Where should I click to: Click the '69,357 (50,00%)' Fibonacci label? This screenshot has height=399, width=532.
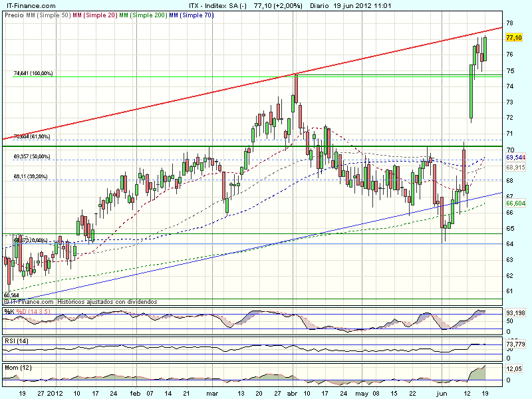point(32,156)
